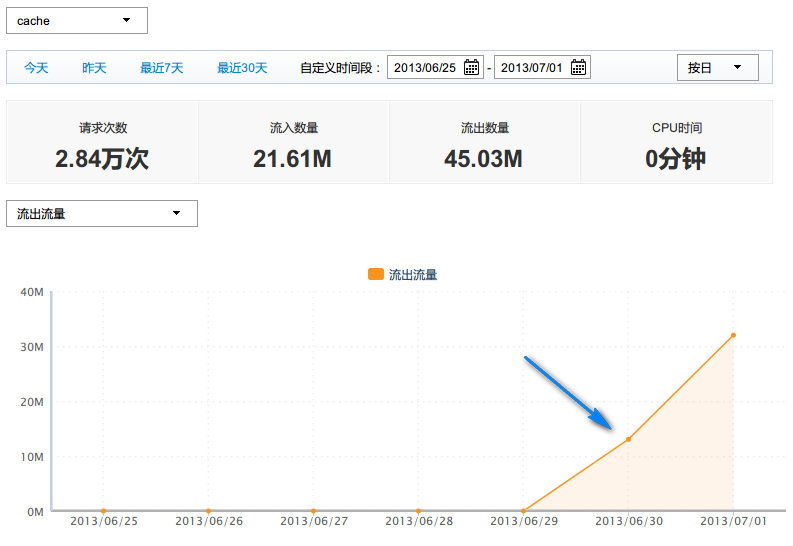Viewport: 793px width, 546px height.
Task: Click the 请求次数 2.84万次 stat card
Action: (102, 142)
